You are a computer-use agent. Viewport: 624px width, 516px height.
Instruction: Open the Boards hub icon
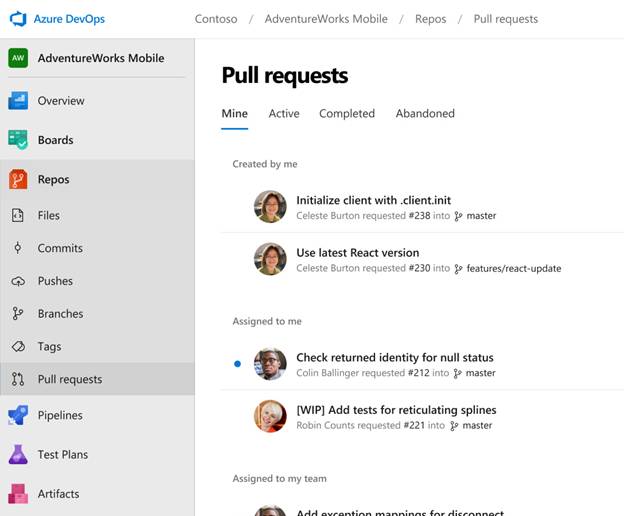[x=18, y=140]
